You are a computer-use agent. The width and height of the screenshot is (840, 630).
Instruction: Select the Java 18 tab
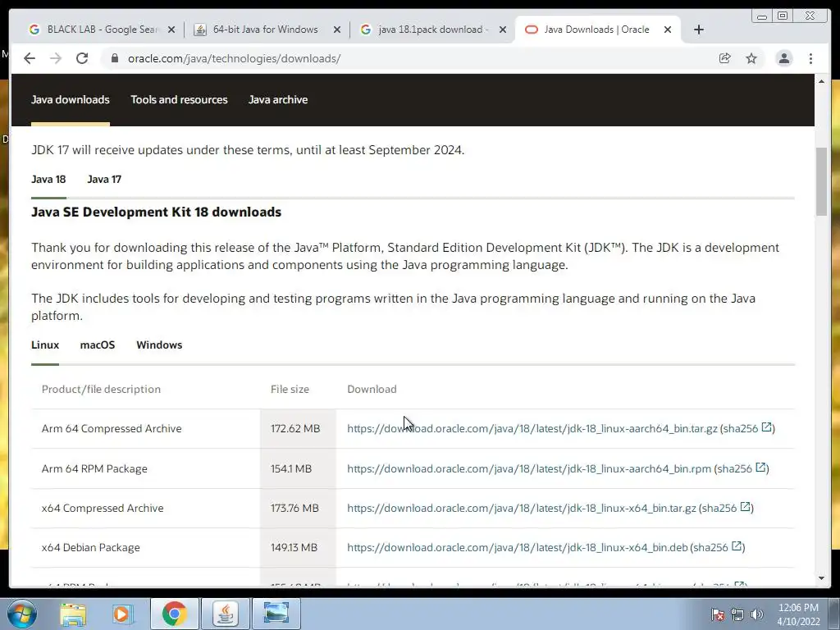coord(48,180)
